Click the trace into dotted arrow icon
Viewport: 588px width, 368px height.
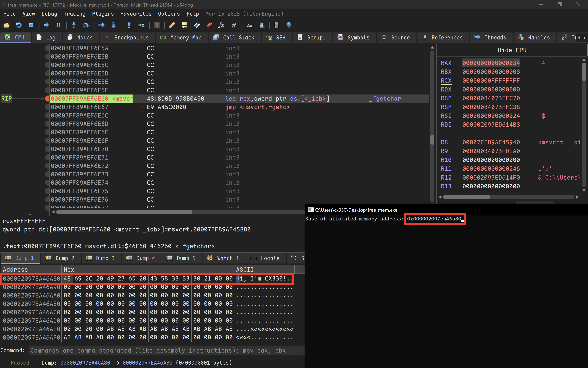(x=101, y=25)
